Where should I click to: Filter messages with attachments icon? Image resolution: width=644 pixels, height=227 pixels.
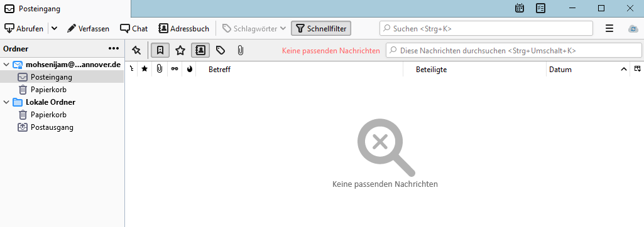click(241, 50)
